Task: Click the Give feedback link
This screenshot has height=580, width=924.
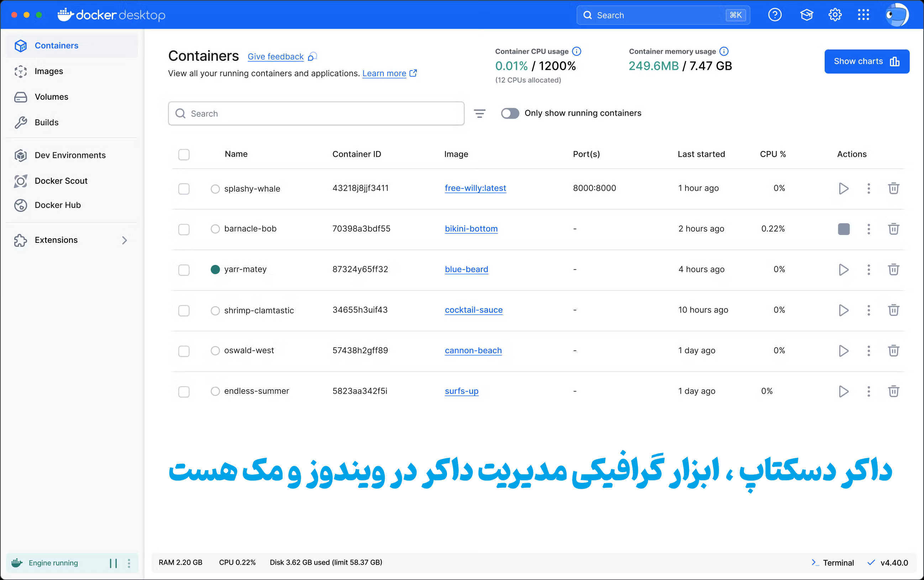Action: click(x=275, y=57)
